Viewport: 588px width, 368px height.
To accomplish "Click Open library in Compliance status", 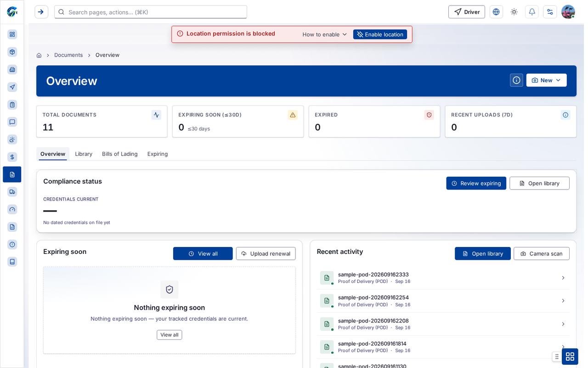I will click(539, 183).
